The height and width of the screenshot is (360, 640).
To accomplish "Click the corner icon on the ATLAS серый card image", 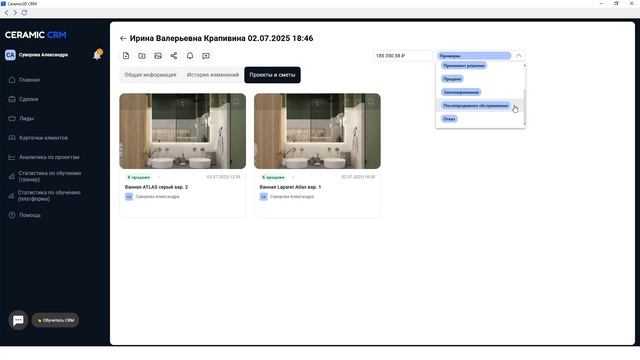I will click(x=236, y=101).
